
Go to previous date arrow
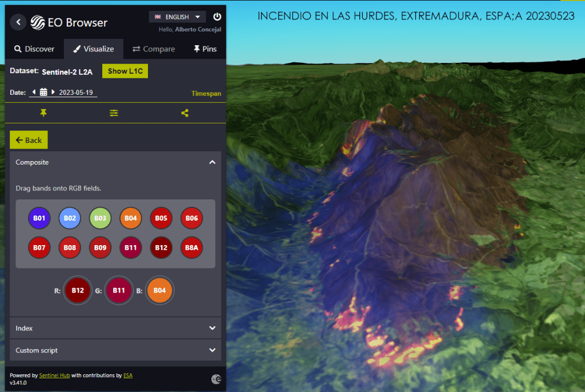click(34, 92)
